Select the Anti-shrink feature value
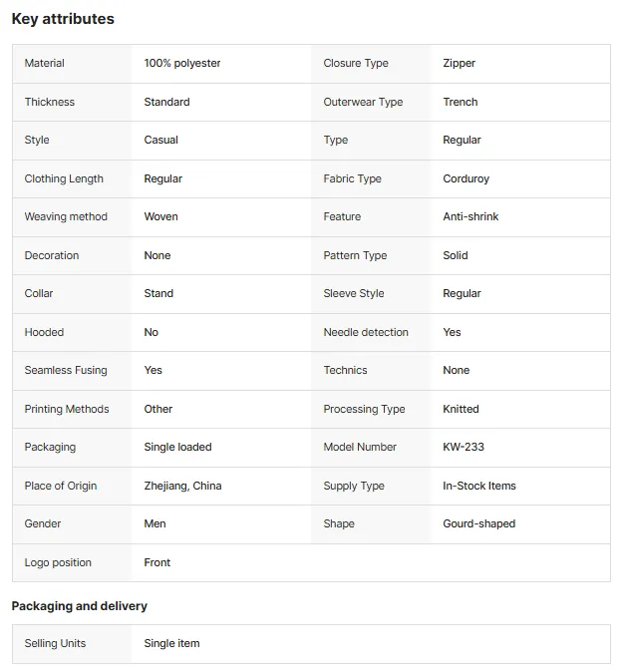Image resolution: width=622 pixels, height=672 pixels. [470, 216]
